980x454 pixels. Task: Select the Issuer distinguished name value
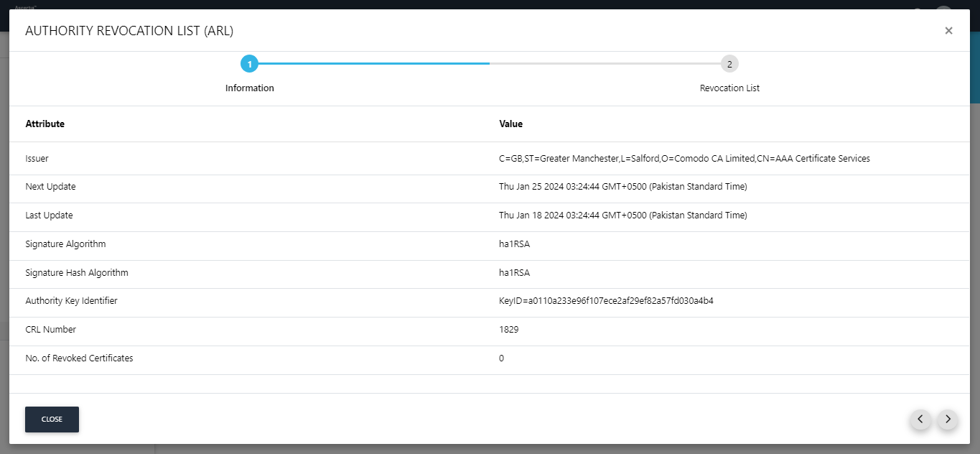(x=684, y=159)
